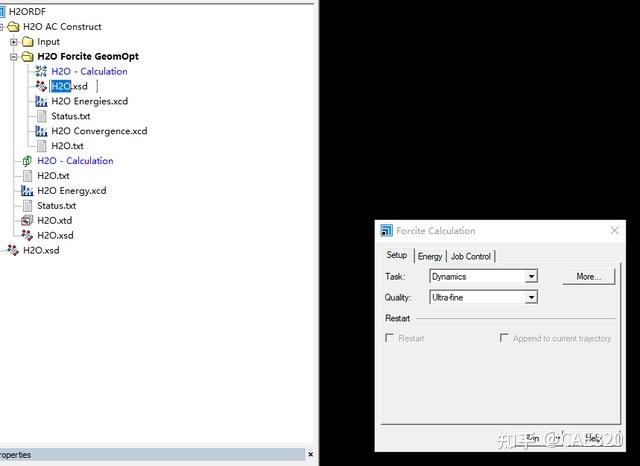
Task: Open the Task dropdown showing Dynamics
Action: pyautogui.click(x=531, y=276)
